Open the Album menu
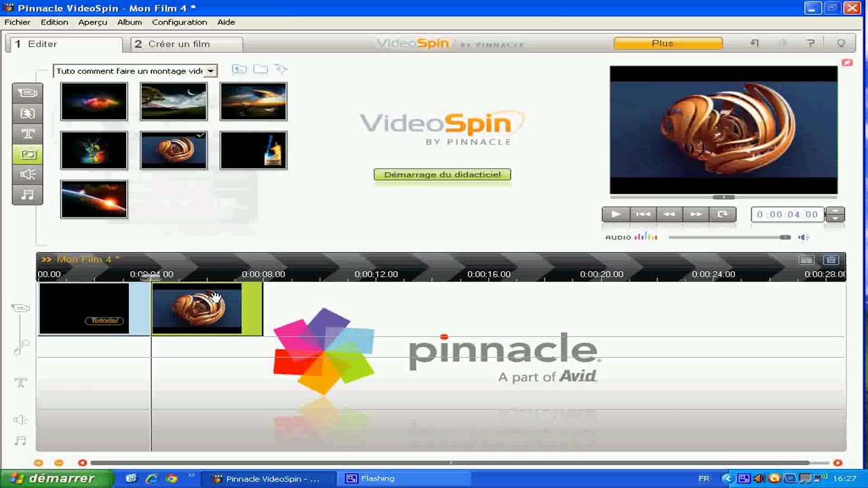 [130, 22]
